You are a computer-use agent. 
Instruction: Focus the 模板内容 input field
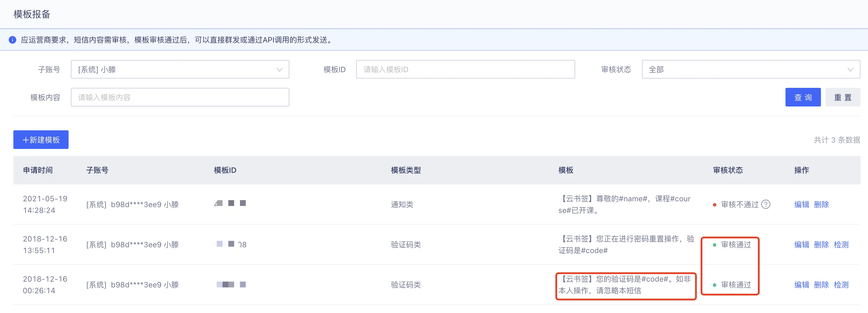180,97
